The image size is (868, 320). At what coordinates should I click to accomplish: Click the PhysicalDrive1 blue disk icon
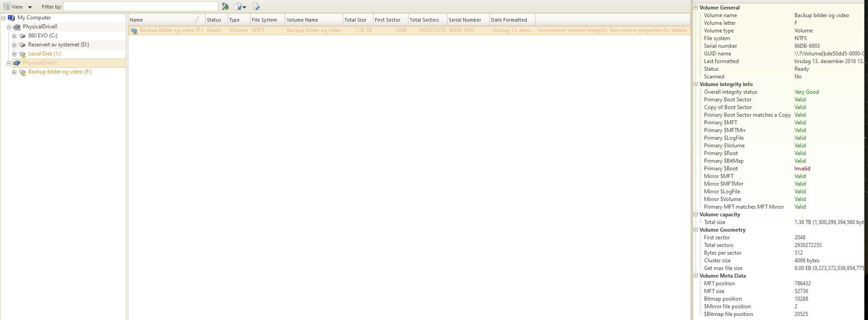tap(17, 63)
